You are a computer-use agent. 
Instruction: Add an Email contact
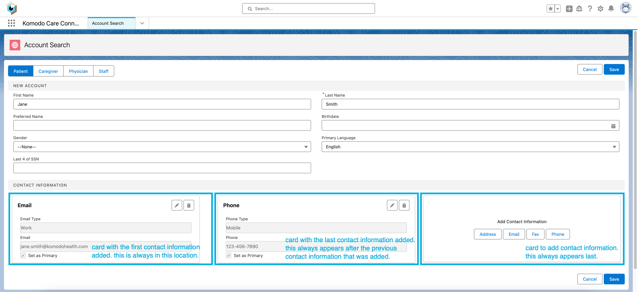click(x=514, y=234)
